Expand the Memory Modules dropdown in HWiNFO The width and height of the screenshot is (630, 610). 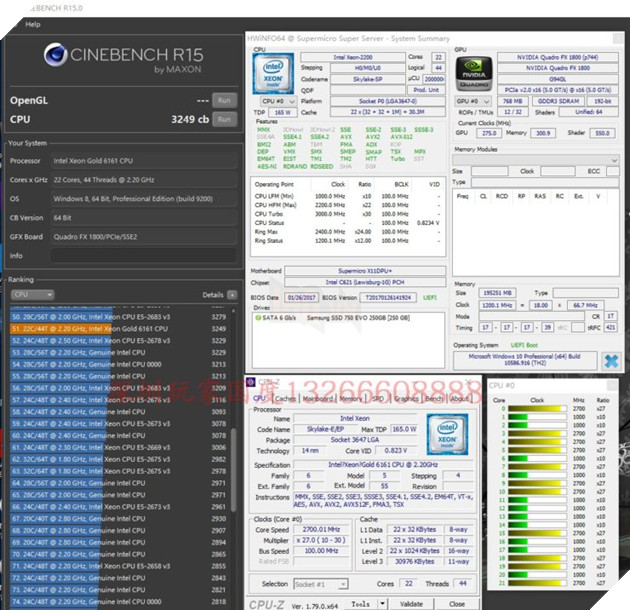535,160
